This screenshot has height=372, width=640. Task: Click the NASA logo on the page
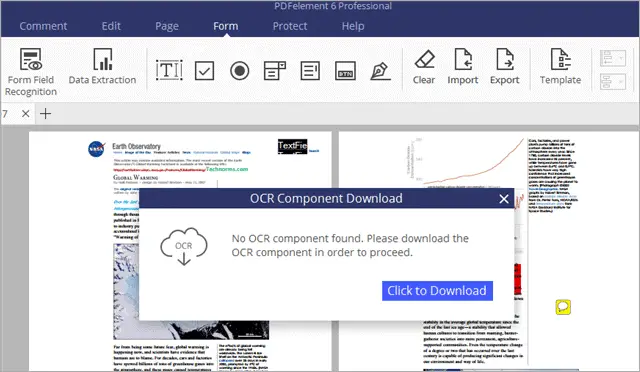point(96,149)
